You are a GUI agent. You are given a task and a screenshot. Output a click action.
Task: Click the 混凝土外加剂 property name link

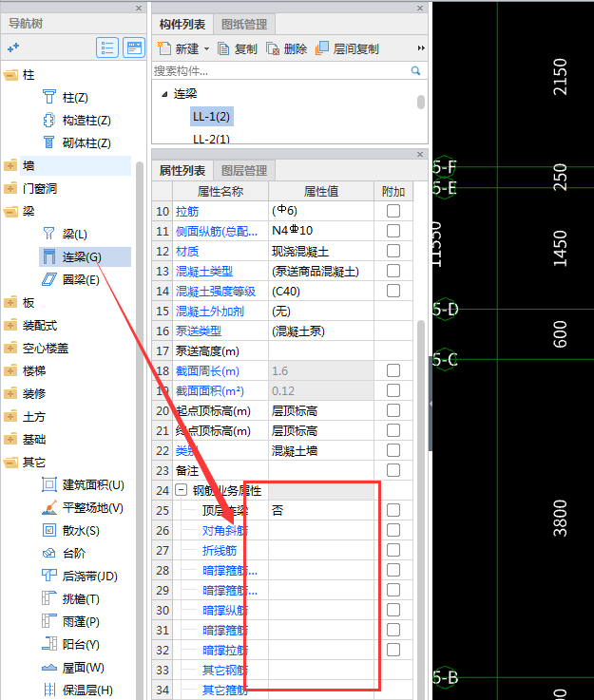pos(210,312)
